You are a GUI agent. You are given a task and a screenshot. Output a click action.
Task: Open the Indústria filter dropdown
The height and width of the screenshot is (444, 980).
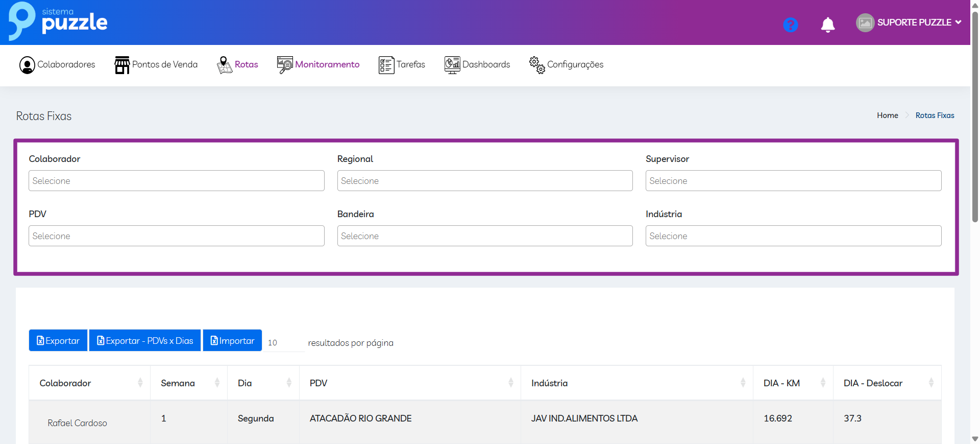[793, 236]
